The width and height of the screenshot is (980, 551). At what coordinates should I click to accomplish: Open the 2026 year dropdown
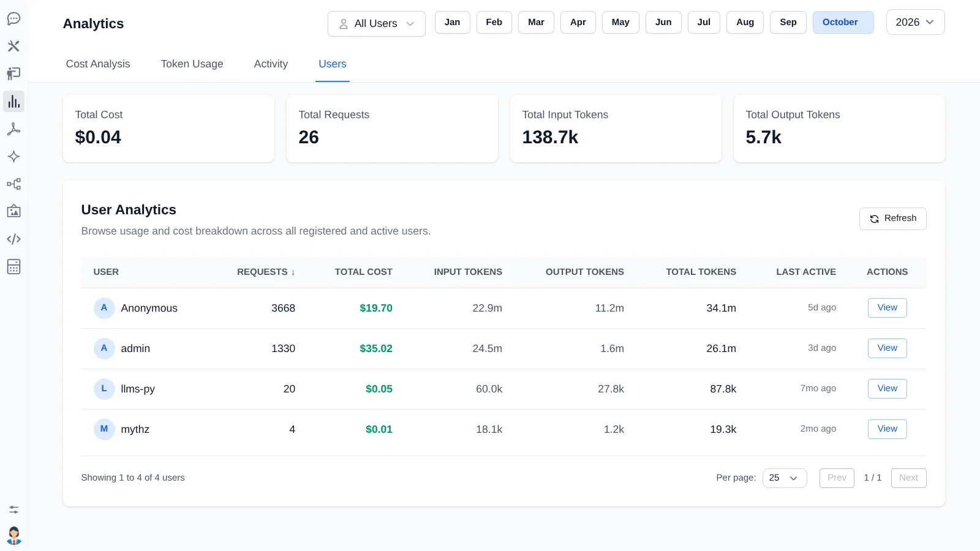click(x=915, y=22)
